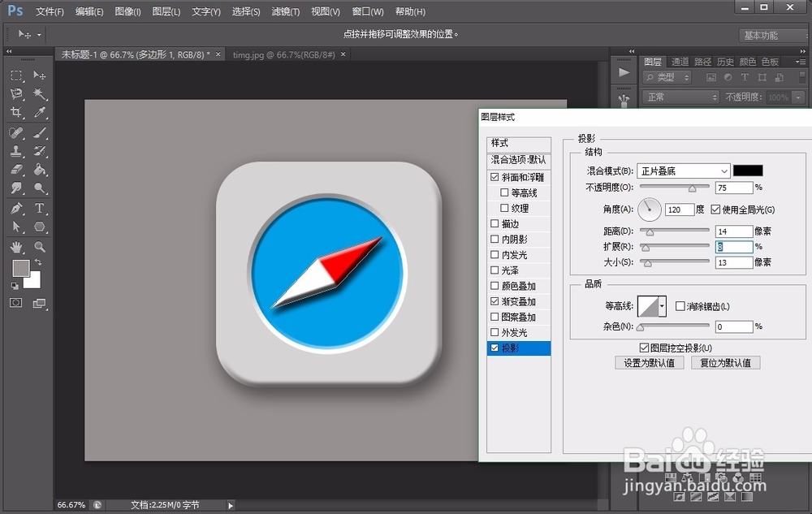Select the Hand tool
The width and height of the screenshot is (812, 514).
tap(16, 247)
